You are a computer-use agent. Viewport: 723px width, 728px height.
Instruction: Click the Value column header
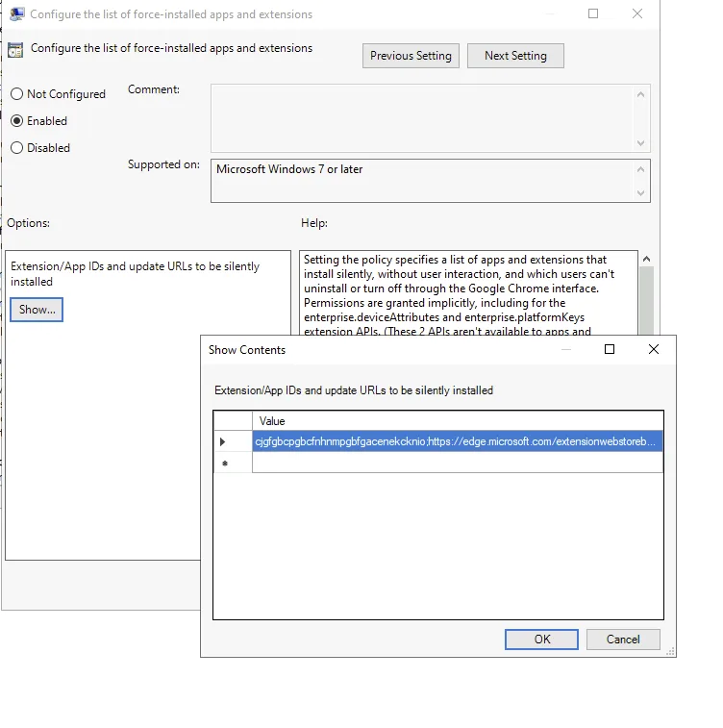tap(458, 421)
